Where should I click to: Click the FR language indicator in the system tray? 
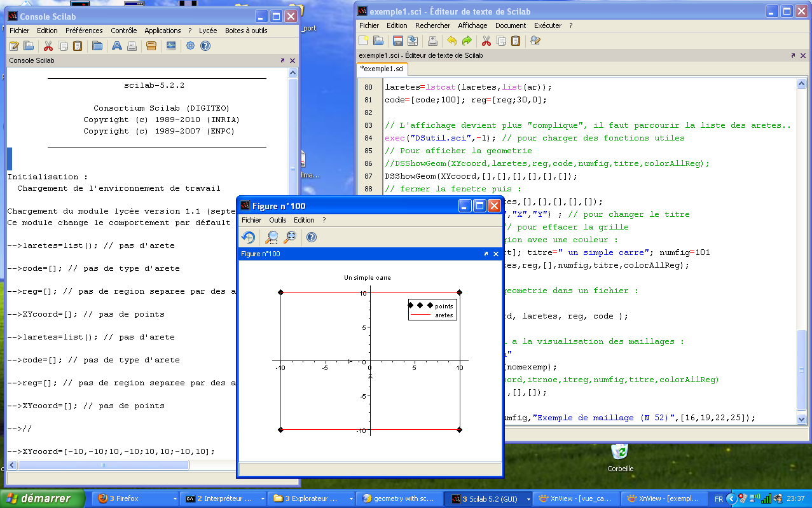(x=719, y=498)
